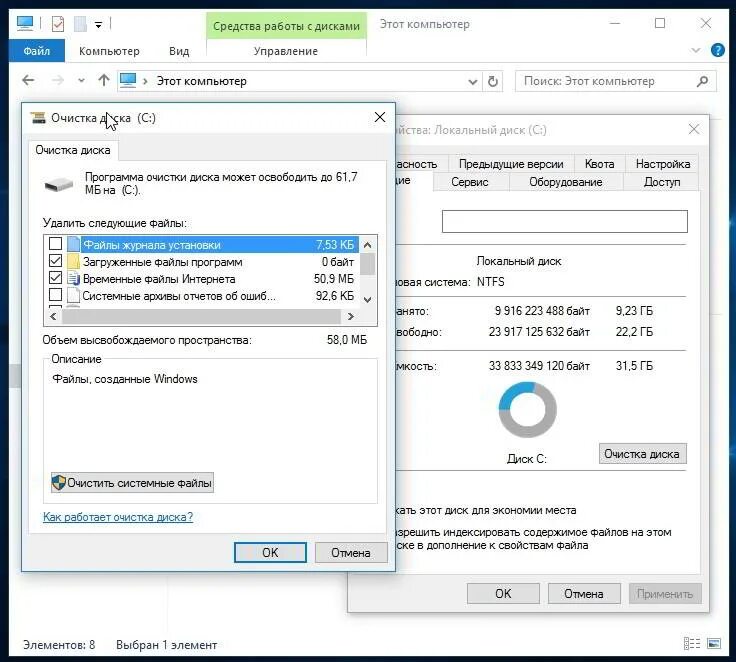This screenshot has width=736, height=662.
Task: Expand the address bar history dropdown
Action: click(x=472, y=82)
